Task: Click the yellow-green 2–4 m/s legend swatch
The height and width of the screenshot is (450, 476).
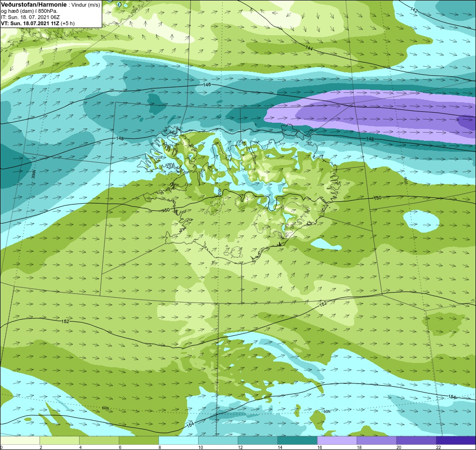Action: pos(59,440)
